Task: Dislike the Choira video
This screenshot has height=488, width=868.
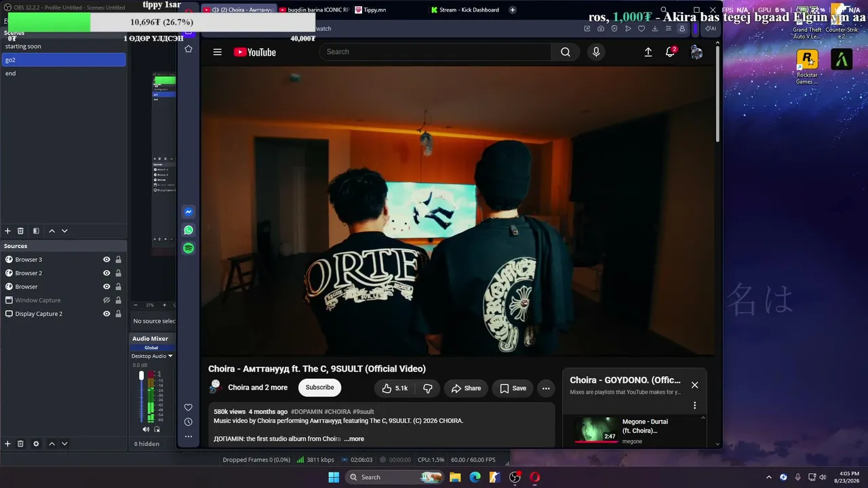Action: [428, 388]
